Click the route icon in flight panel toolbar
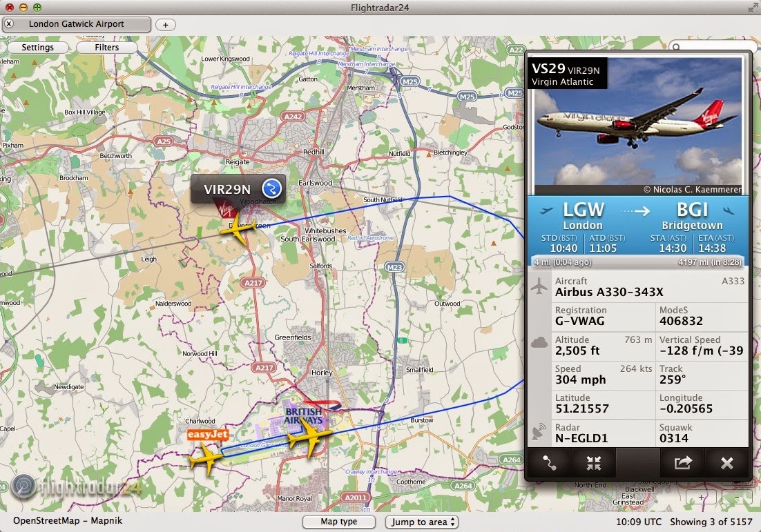This screenshot has height=532, width=761. point(550,462)
